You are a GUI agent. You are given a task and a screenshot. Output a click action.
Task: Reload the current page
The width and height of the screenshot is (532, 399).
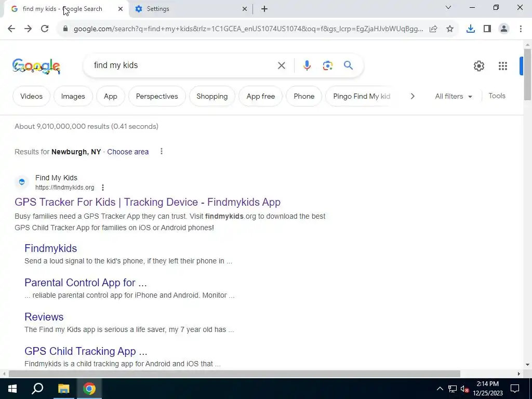(45, 29)
